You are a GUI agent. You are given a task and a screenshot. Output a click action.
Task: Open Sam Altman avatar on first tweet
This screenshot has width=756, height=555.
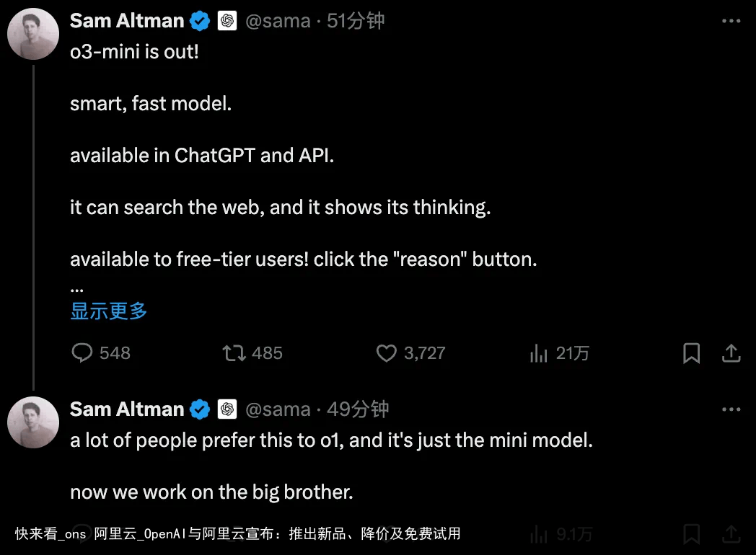coord(33,34)
